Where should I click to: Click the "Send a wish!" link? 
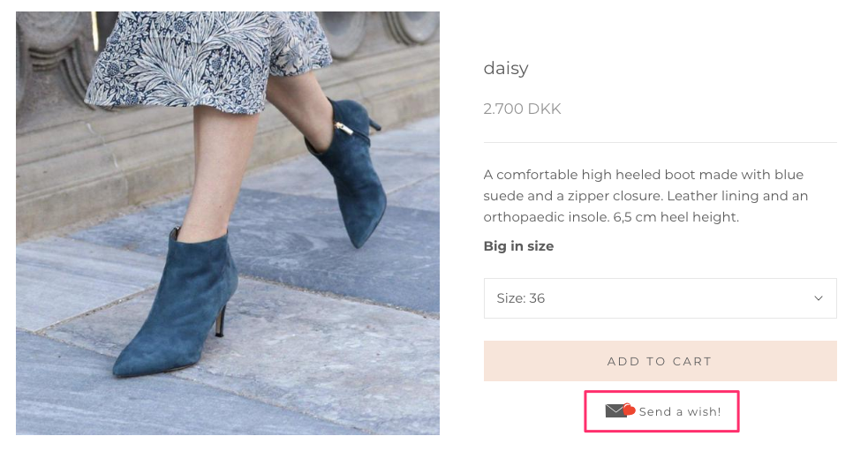[x=662, y=411]
